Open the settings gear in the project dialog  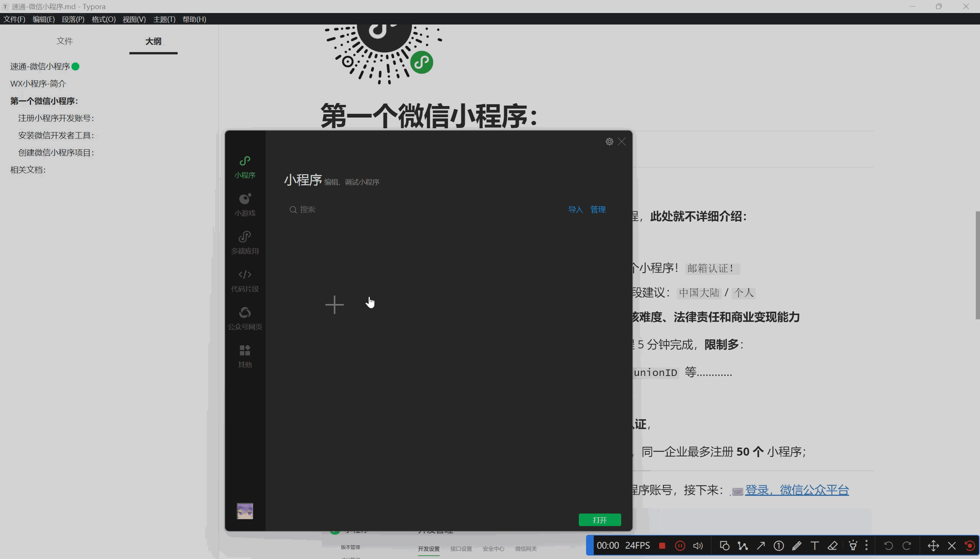point(609,141)
